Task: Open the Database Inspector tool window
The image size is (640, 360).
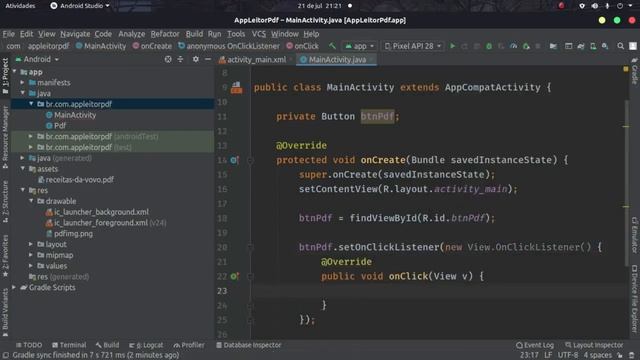Action: tap(249, 345)
